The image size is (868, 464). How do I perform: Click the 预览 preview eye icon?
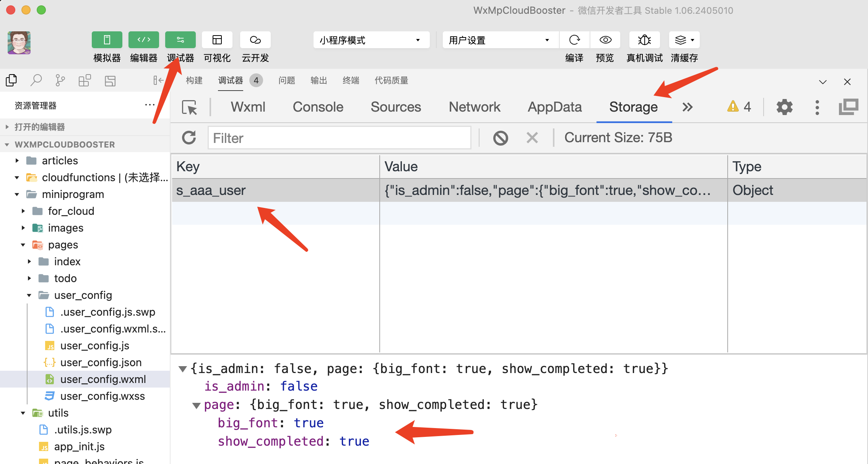click(x=605, y=40)
